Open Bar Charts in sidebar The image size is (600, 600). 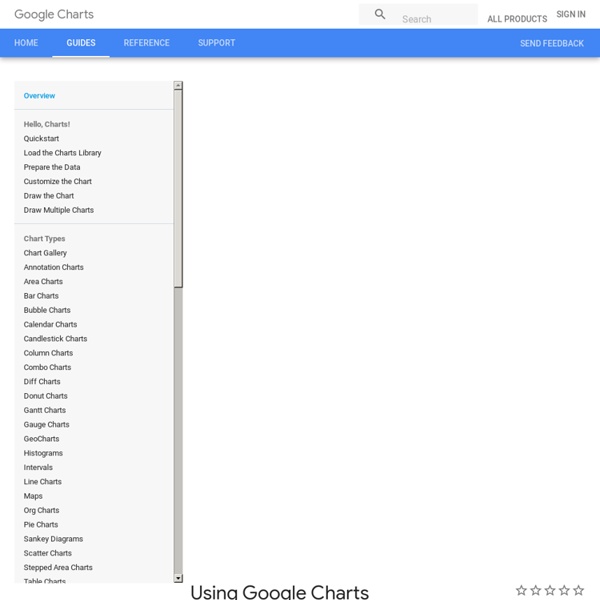(41, 296)
